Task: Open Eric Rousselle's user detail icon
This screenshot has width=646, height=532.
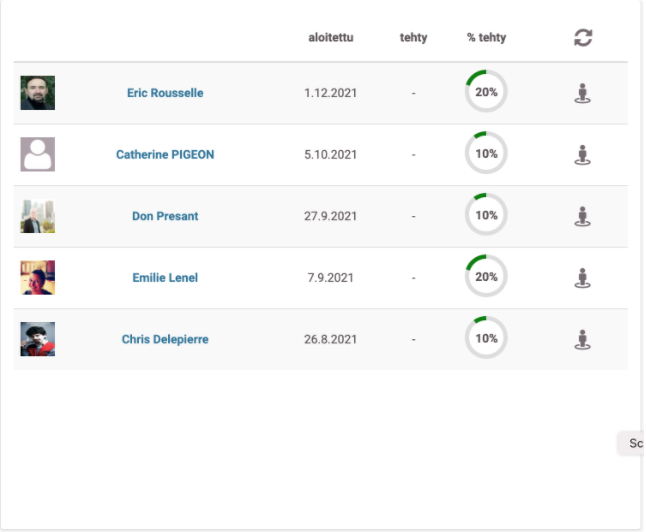Action: click(x=583, y=94)
